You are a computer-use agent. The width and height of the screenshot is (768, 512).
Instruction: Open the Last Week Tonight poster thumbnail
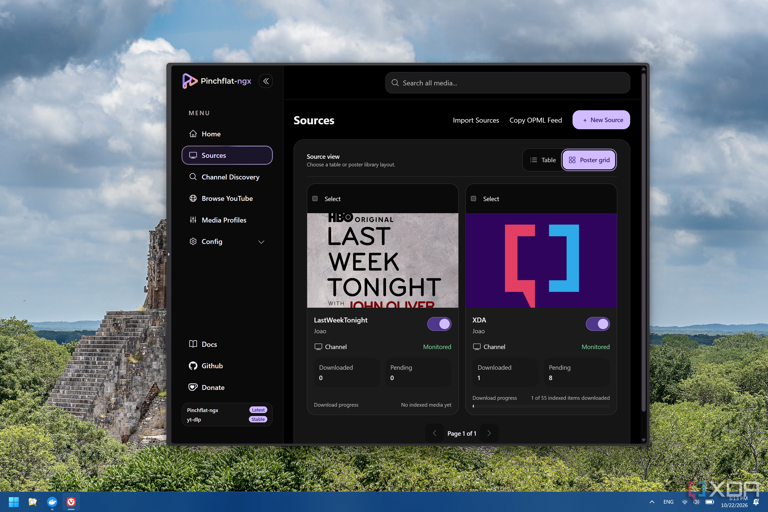click(x=383, y=260)
